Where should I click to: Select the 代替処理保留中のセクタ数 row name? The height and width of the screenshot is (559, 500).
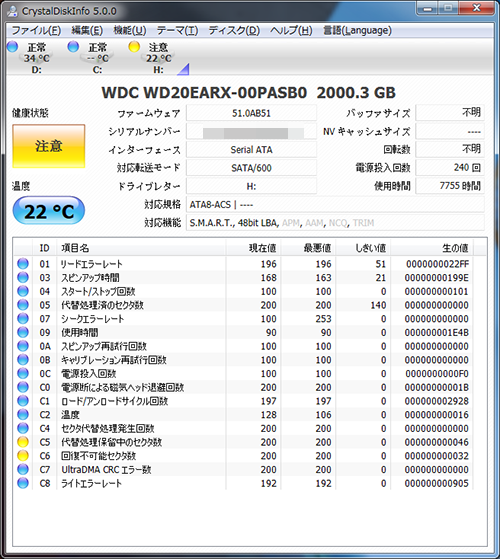point(112,442)
